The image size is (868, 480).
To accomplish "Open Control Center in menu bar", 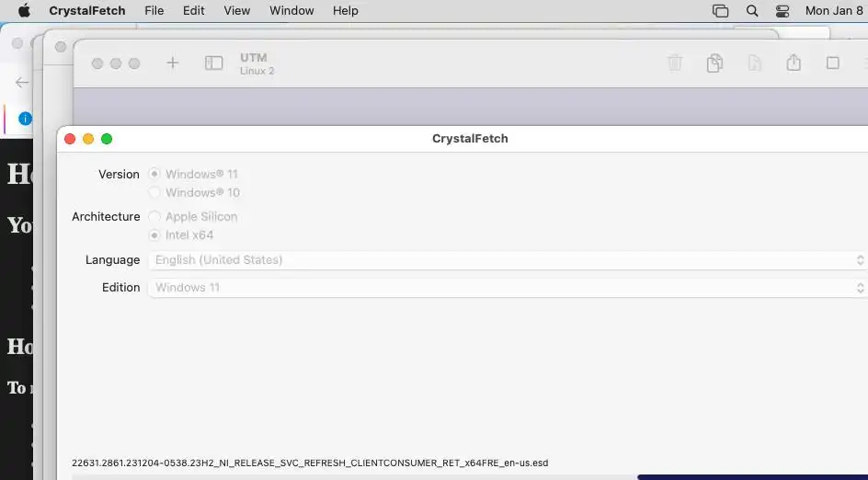I will [782, 10].
